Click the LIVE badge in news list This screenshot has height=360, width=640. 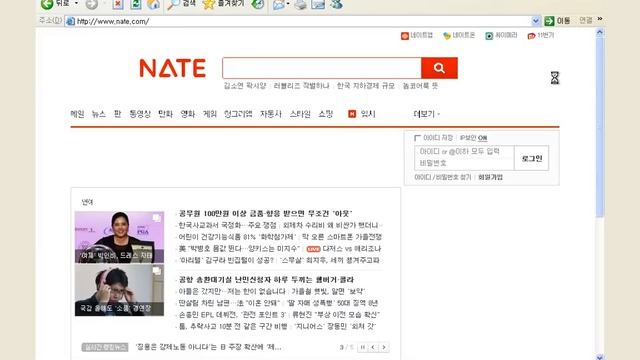click(x=313, y=249)
